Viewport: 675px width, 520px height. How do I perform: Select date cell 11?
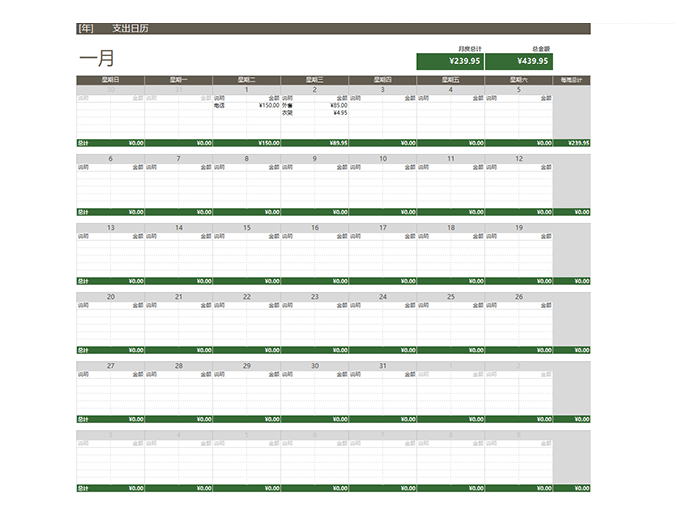click(x=451, y=159)
